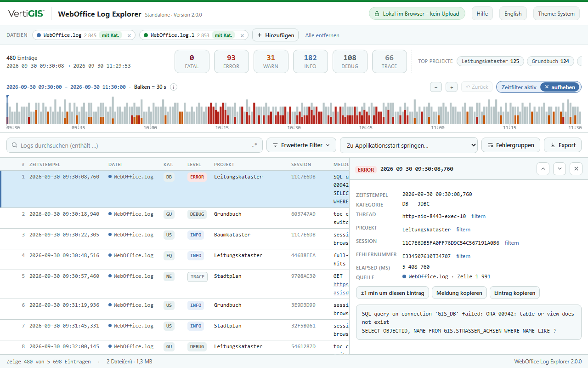
Task: Toggle regex mode icon in search box
Action: 254,145
